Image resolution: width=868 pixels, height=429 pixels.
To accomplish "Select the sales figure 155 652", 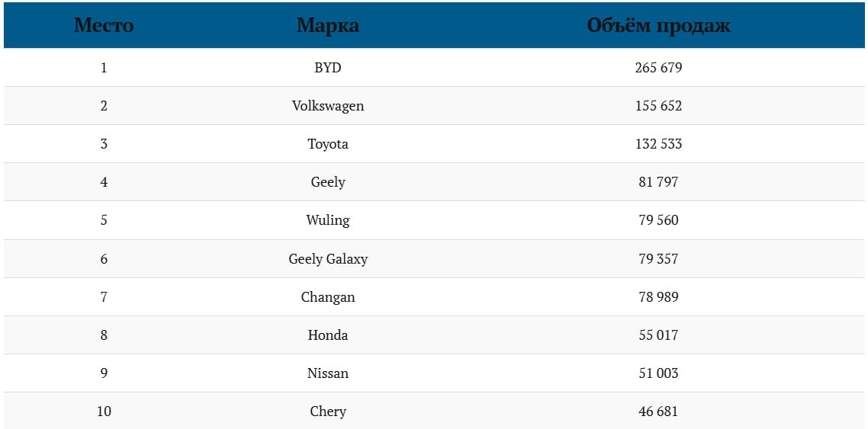I will tap(658, 106).
